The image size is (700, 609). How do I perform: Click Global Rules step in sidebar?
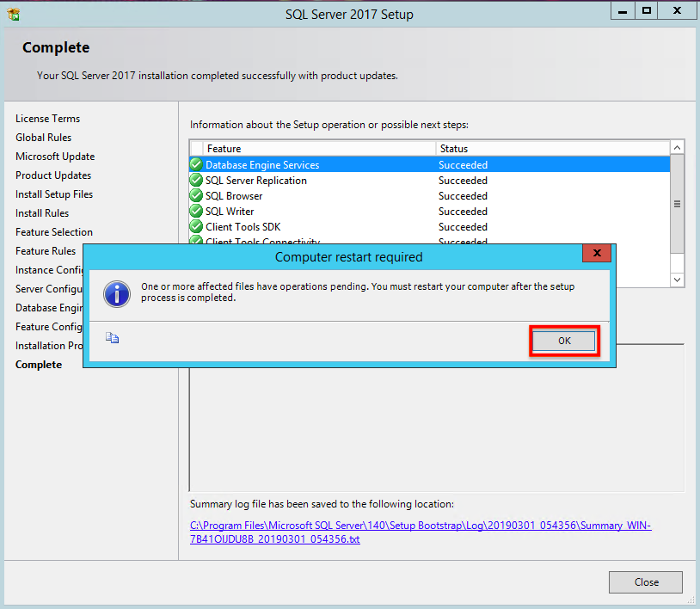[43, 138]
